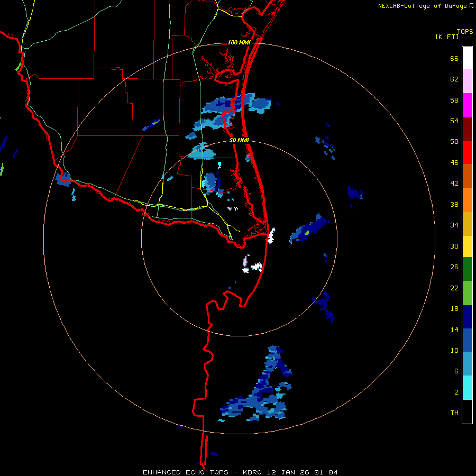The image size is (476, 476).
Task: Click the '01:04' timestamp text
Action: click(326, 472)
